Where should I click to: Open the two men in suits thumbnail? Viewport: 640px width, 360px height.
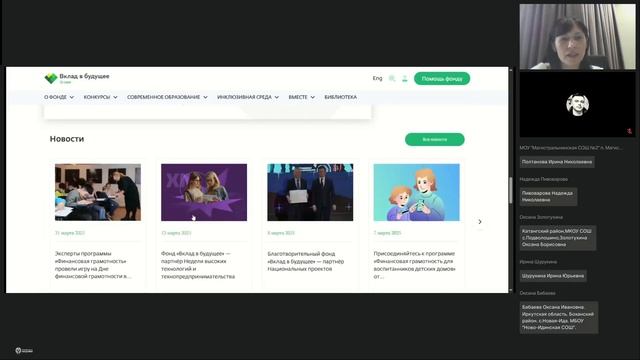click(x=310, y=192)
